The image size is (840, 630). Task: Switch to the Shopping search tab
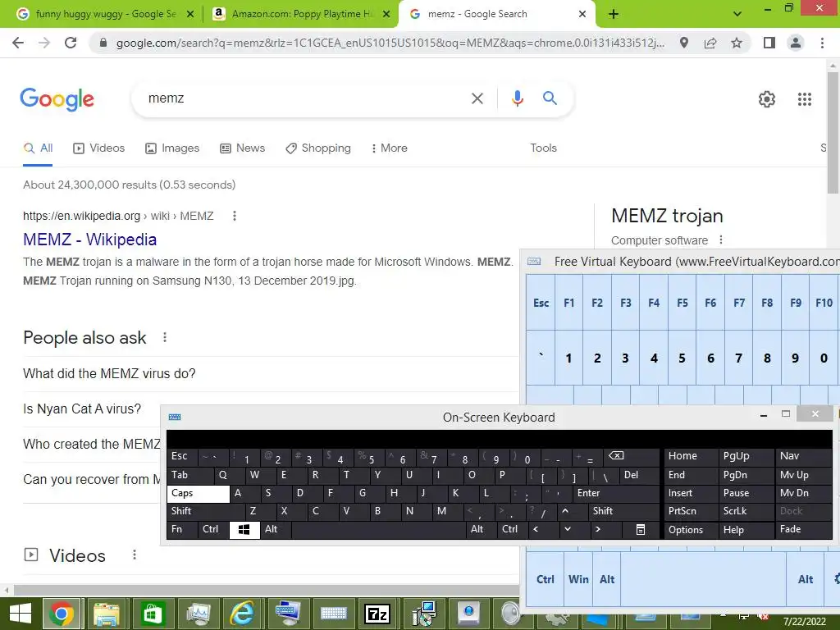tap(318, 148)
